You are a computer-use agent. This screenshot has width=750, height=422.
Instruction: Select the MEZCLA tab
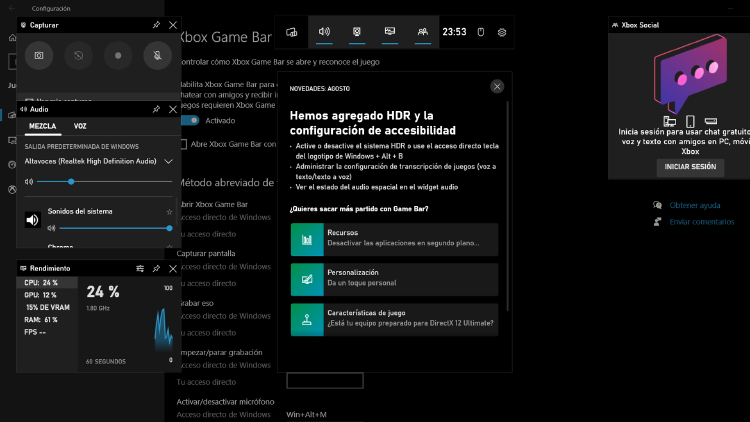click(x=42, y=127)
